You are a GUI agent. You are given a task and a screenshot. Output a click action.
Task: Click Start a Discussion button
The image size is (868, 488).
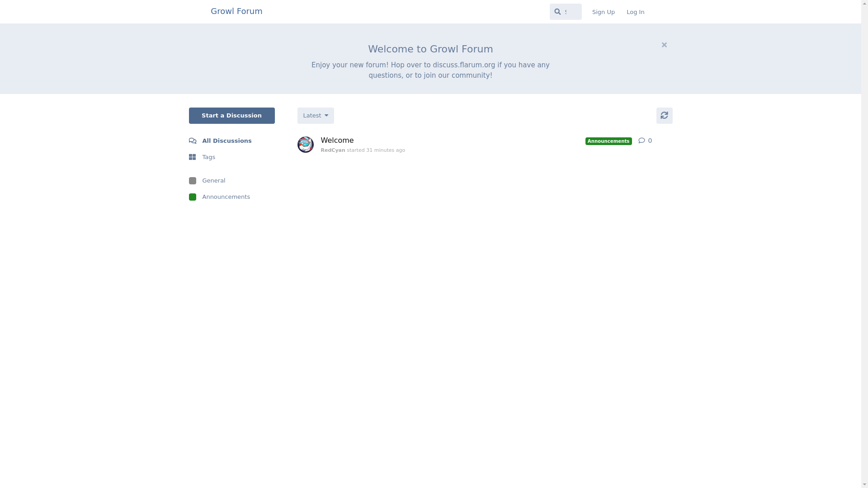coord(231,116)
